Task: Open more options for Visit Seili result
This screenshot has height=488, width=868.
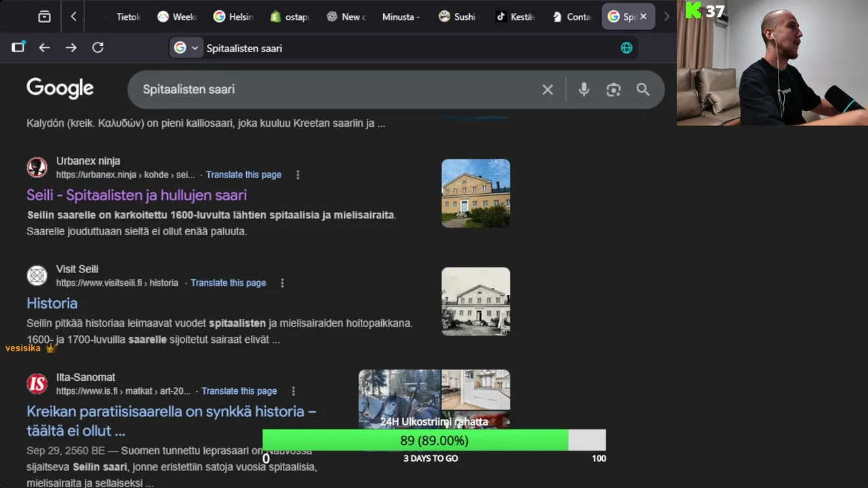Action: [282, 283]
